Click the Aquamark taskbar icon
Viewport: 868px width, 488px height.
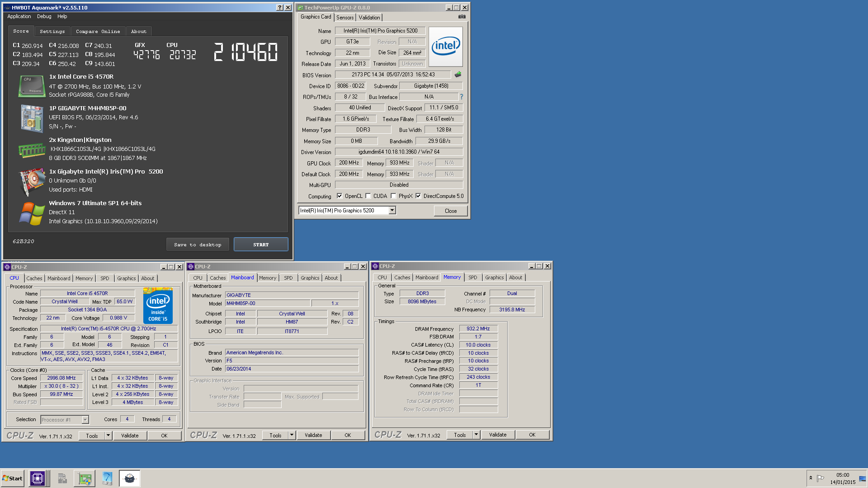pyautogui.click(x=130, y=479)
